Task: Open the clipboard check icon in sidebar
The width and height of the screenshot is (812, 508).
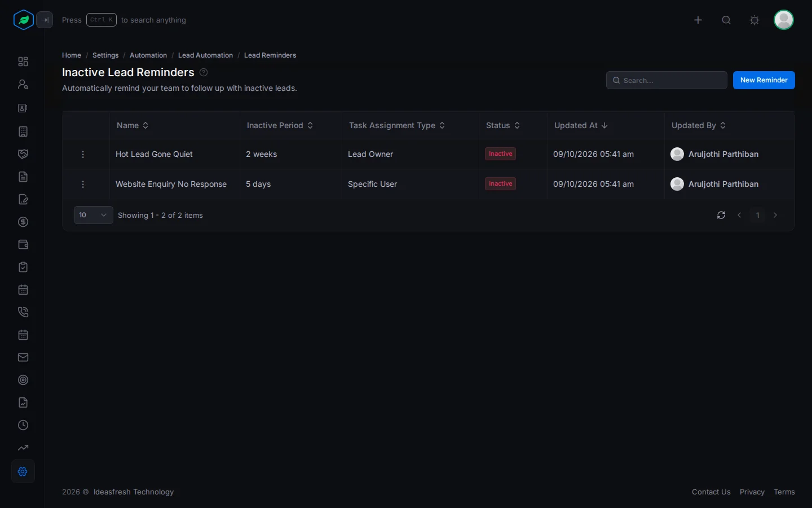Action: 23,267
